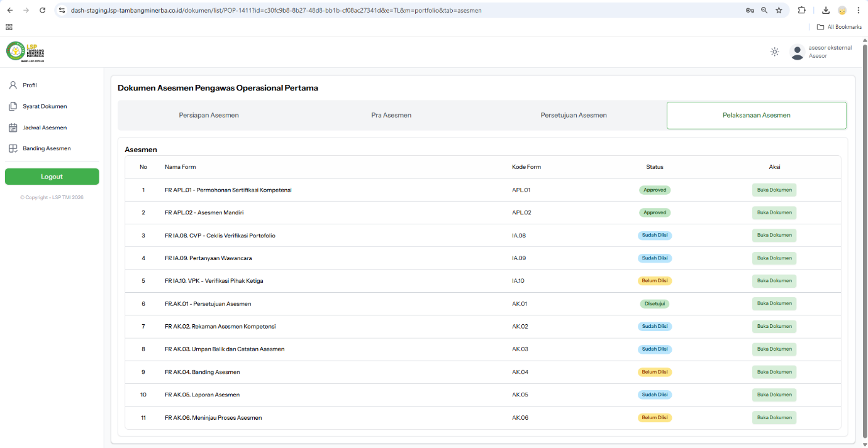Switch to the Persiapan Asesmen tab
The image size is (868, 448).
point(209,115)
